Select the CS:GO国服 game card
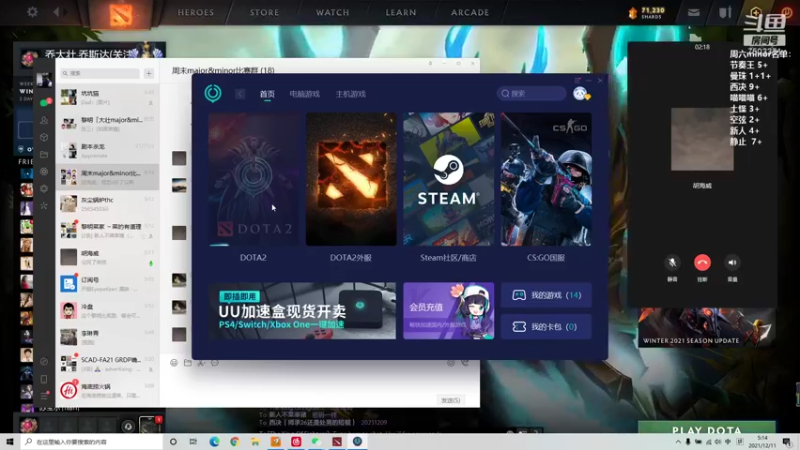800x450 pixels. tap(546, 179)
